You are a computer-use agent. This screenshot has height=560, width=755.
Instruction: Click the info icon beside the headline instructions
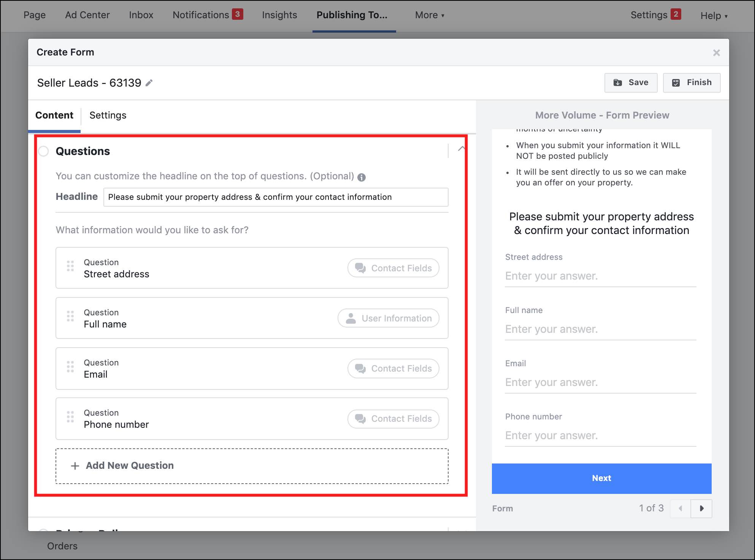coord(362,177)
